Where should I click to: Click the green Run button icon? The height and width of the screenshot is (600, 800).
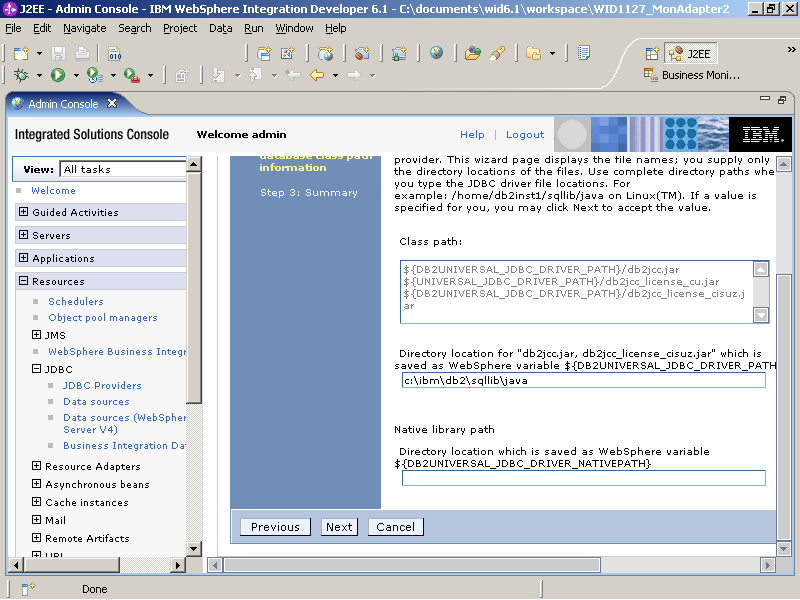[58, 75]
